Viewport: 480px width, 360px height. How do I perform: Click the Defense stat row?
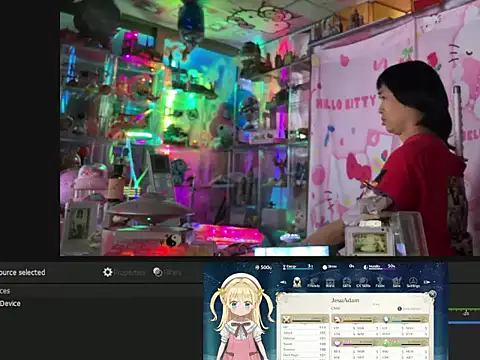[x=304, y=338]
